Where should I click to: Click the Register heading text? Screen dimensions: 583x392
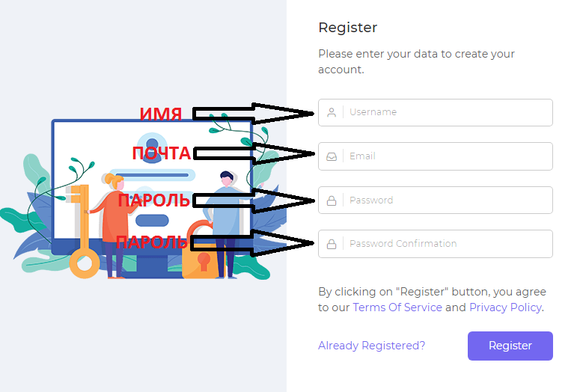[348, 28]
